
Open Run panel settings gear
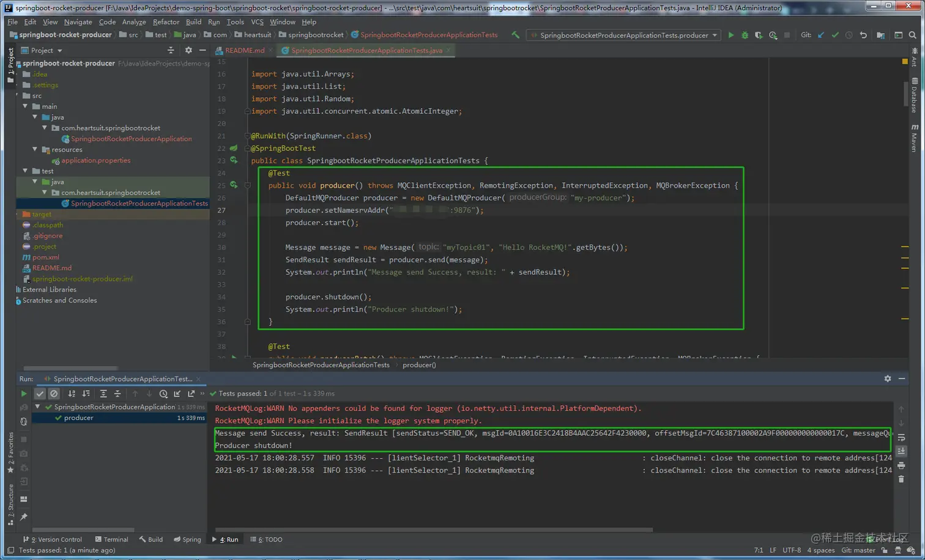point(888,379)
